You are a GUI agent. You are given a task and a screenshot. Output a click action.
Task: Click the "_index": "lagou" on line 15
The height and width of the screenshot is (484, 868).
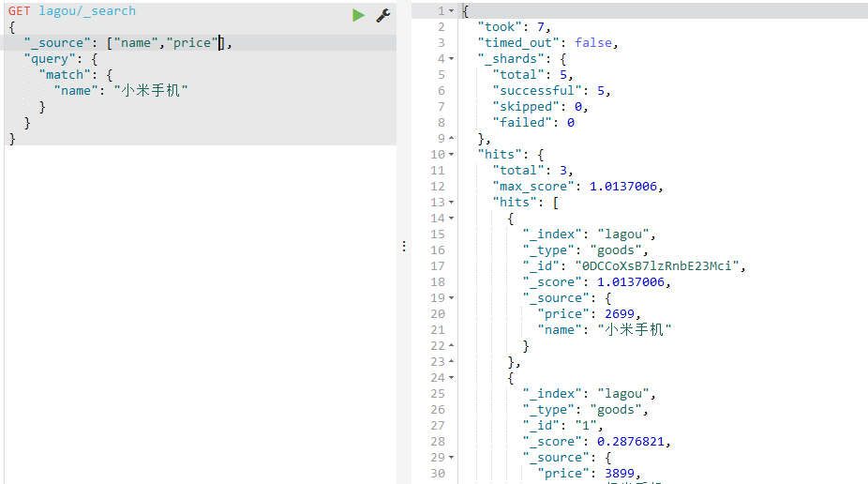click(x=589, y=234)
